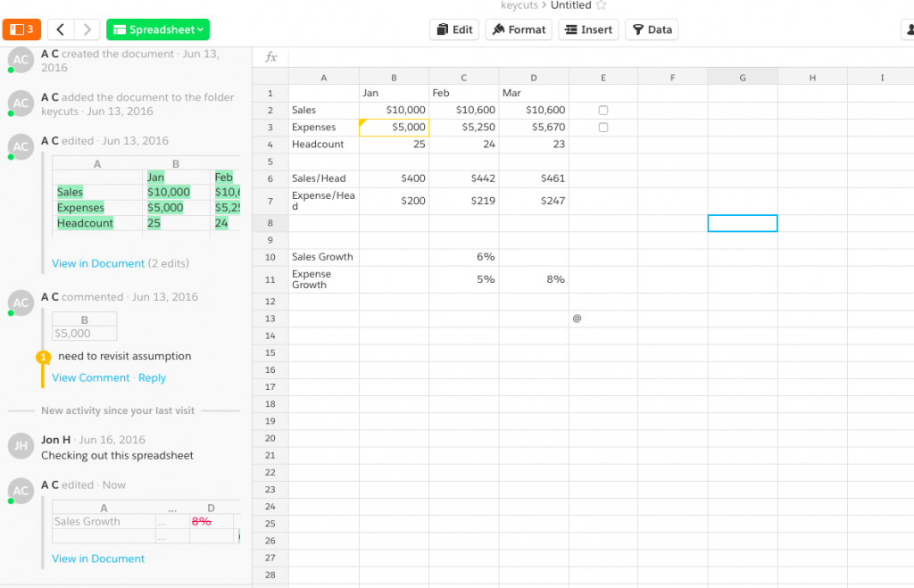Click the keycuts breadcrumb folder link

coord(519,5)
